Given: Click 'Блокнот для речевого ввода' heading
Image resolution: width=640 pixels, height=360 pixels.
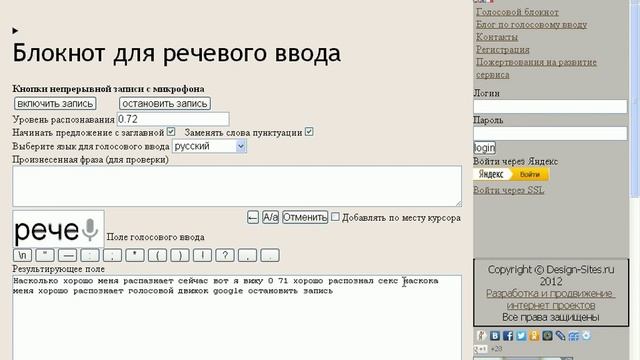Looking at the screenshot, I should 176,53.
